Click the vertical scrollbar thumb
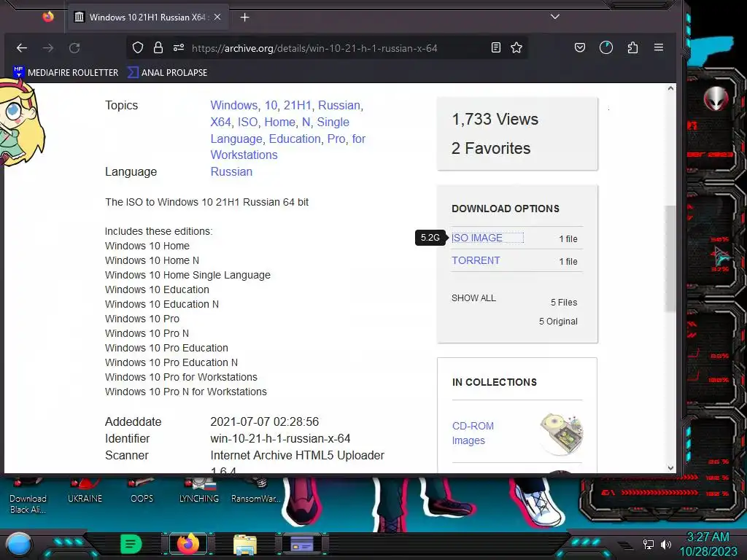Screen dimensions: 747x560 (x=671, y=259)
